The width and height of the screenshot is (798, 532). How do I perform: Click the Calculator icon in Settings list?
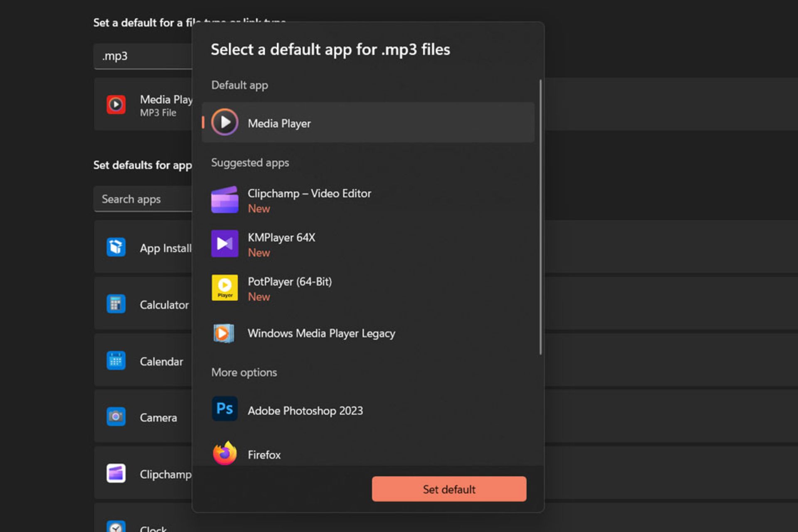point(116,304)
